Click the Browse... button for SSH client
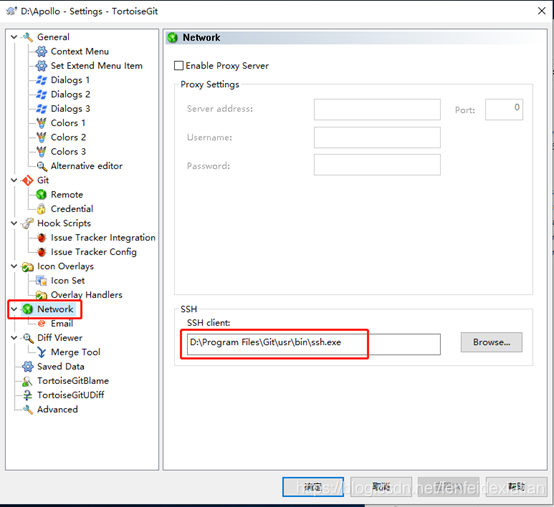This screenshot has width=554, height=507. click(x=491, y=342)
